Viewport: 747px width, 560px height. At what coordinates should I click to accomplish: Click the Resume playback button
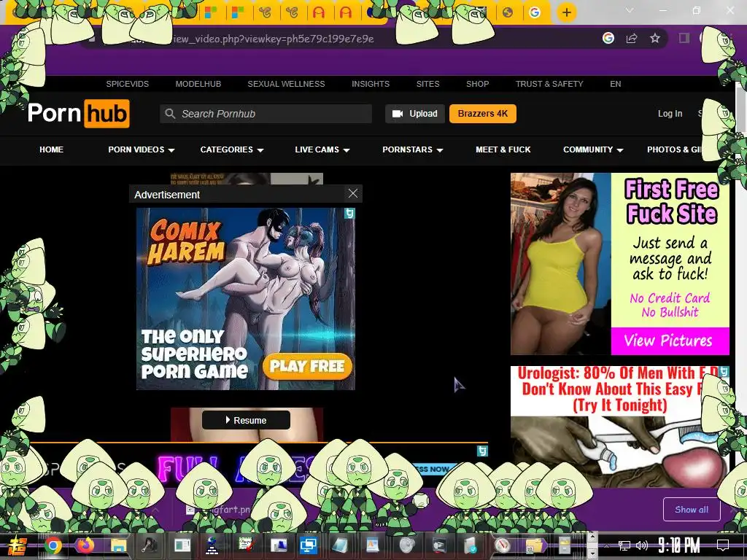pyautogui.click(x=246, y=420)
